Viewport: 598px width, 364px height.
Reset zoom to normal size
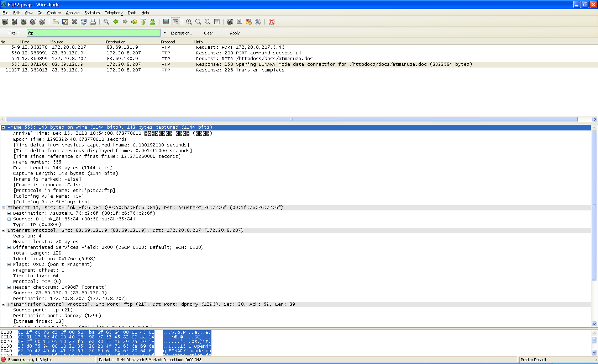click(208, 22)
